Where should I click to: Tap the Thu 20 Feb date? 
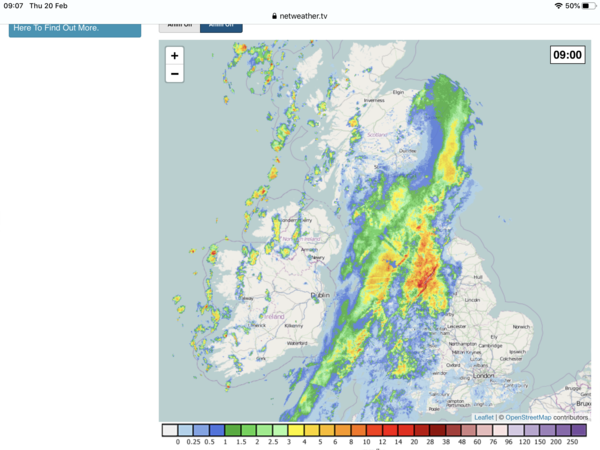[49, 6]
